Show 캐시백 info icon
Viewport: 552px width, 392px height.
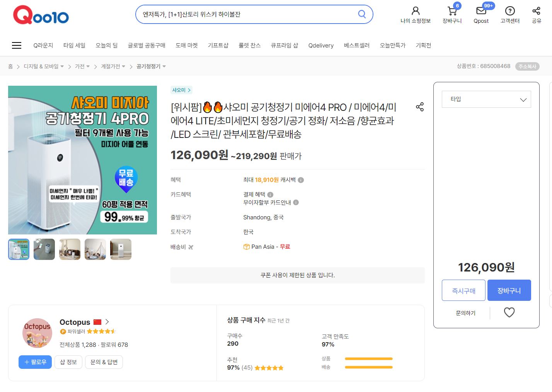[x=301, y=180]
